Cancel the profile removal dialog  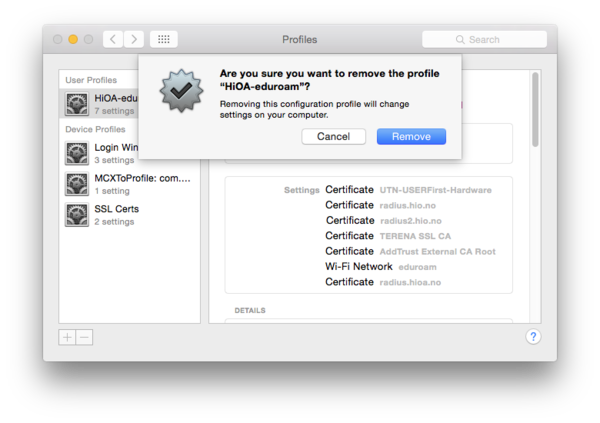(333, 136)
